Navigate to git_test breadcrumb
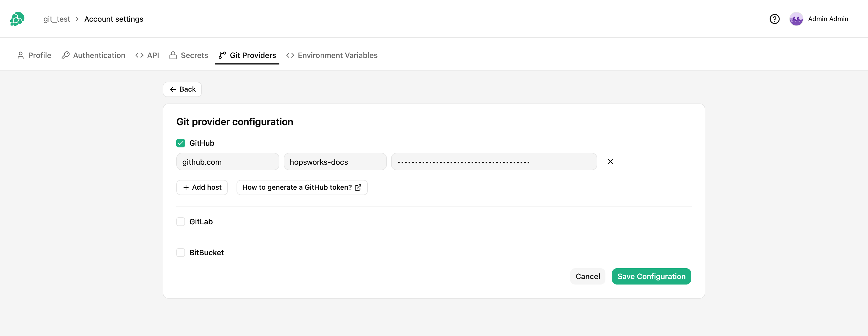 57,19
